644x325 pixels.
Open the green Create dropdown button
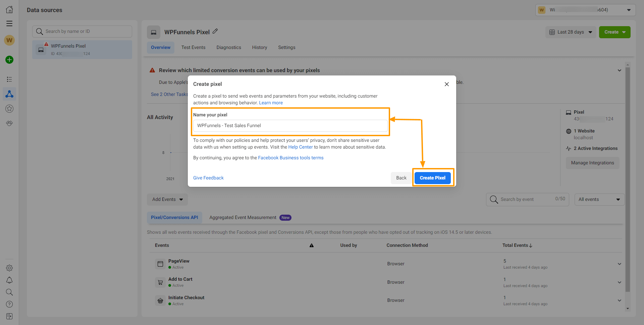[x=615, y=32]
